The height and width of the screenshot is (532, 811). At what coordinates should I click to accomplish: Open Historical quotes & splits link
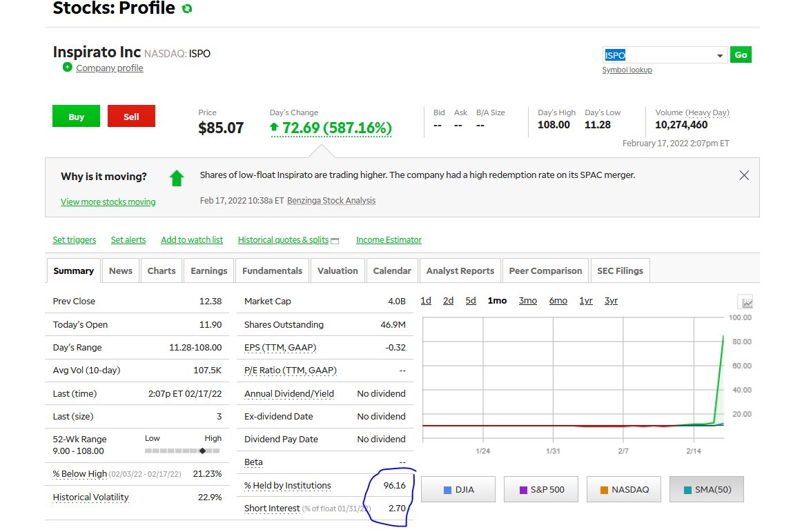coord(284,240)
